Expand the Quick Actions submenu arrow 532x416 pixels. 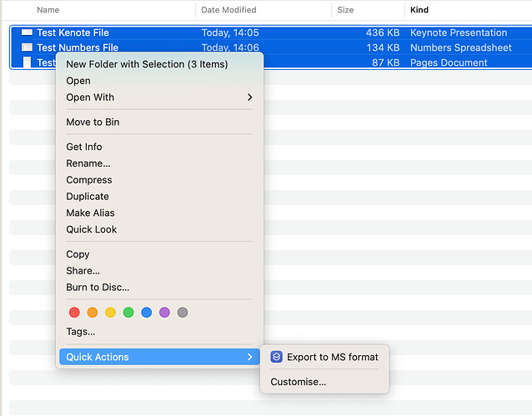click(249, 357)
